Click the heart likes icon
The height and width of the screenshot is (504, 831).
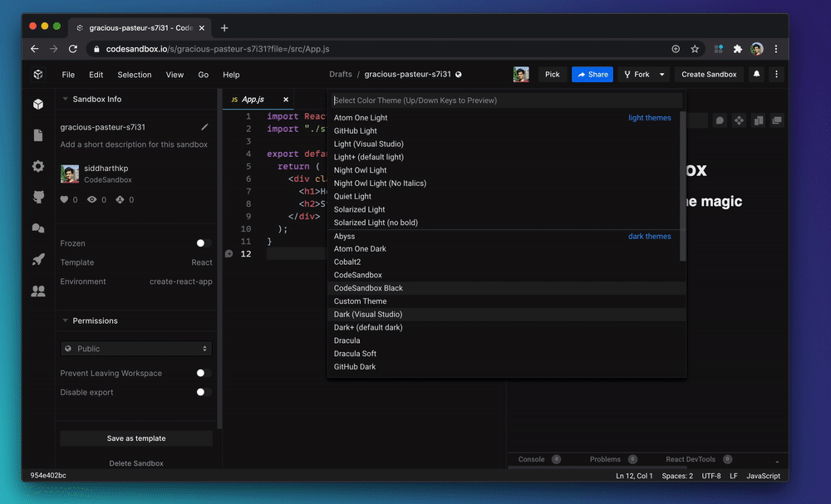tap(64, 199)
